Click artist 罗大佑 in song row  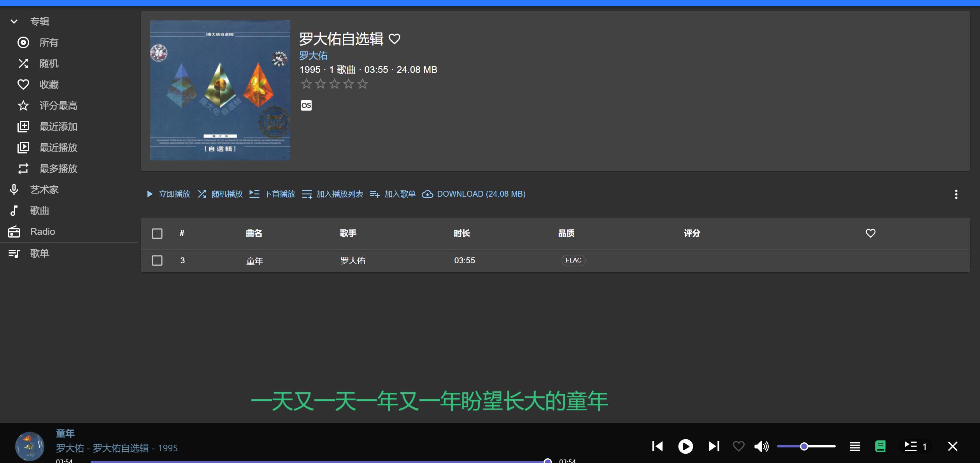point(353,261)
